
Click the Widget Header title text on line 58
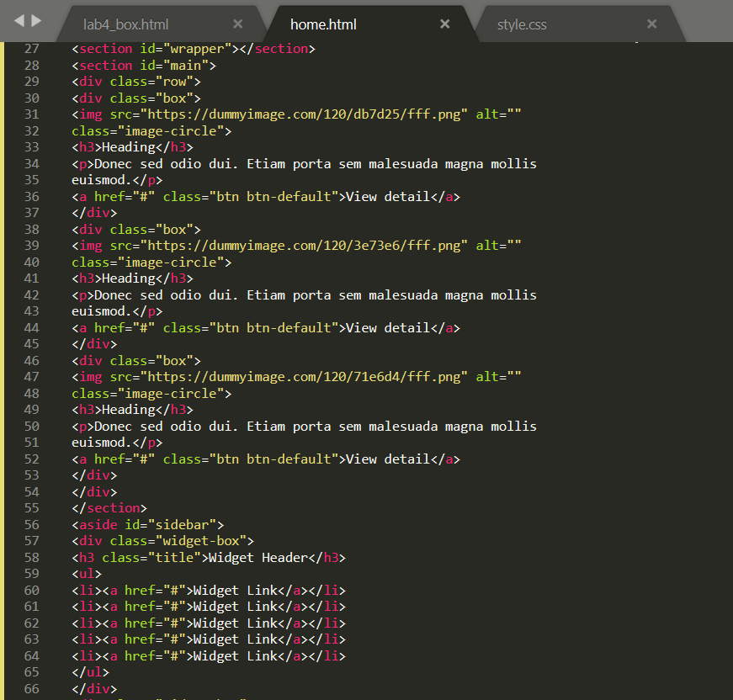[258, 557]
